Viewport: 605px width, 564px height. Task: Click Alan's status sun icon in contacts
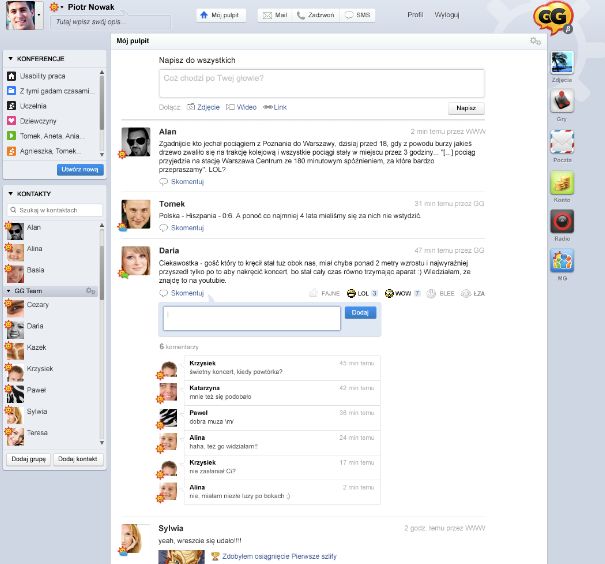click(8, 226)
